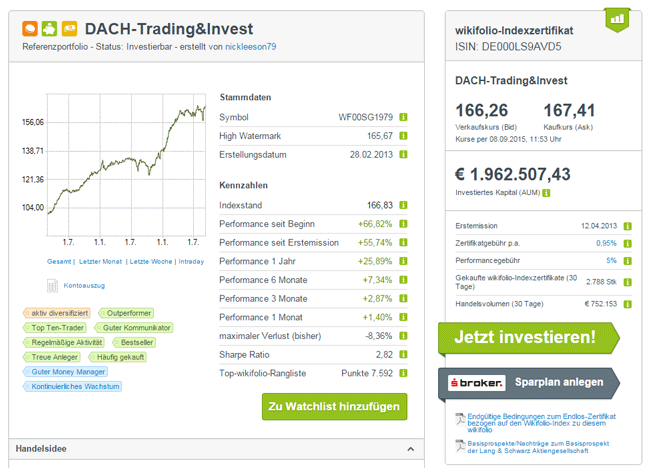
Task: Open the Kontoauszug link
Action: [x=84, y=286]
